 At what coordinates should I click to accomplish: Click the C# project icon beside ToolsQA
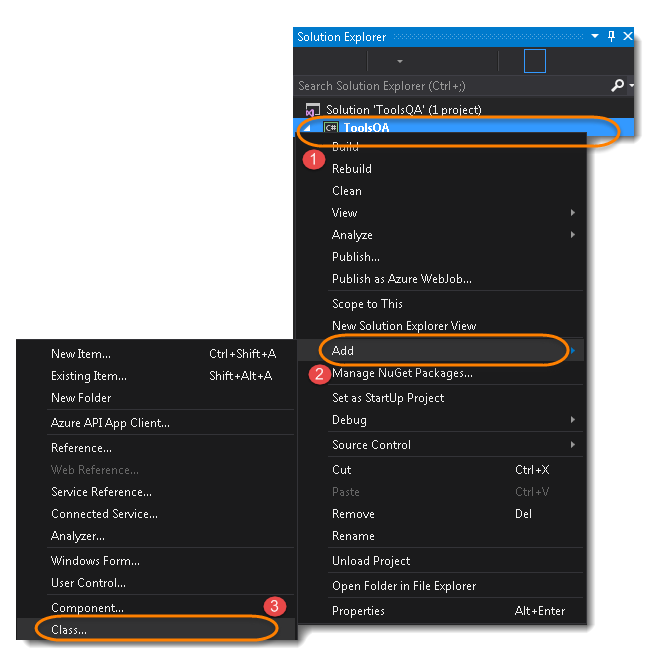pos(331,127)
